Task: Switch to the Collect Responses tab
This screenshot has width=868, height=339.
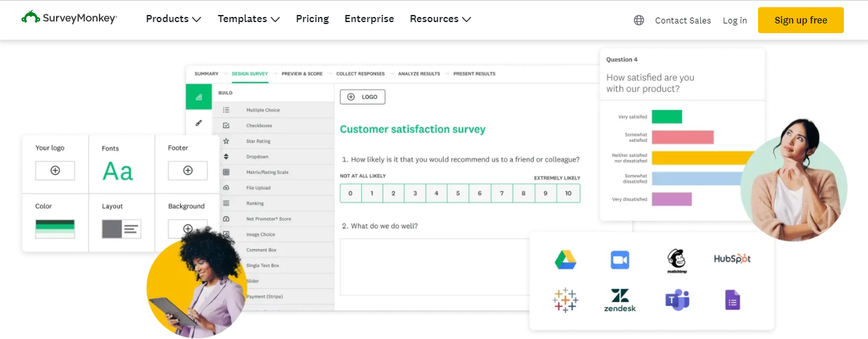Action: (360, 74)
